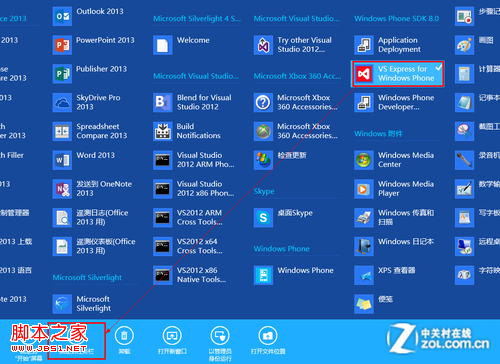Image resolution: width=500 pixels, height=364 pixels.
Task: Click 打开新窗口 in app bar
Action: tap(172, 340)
